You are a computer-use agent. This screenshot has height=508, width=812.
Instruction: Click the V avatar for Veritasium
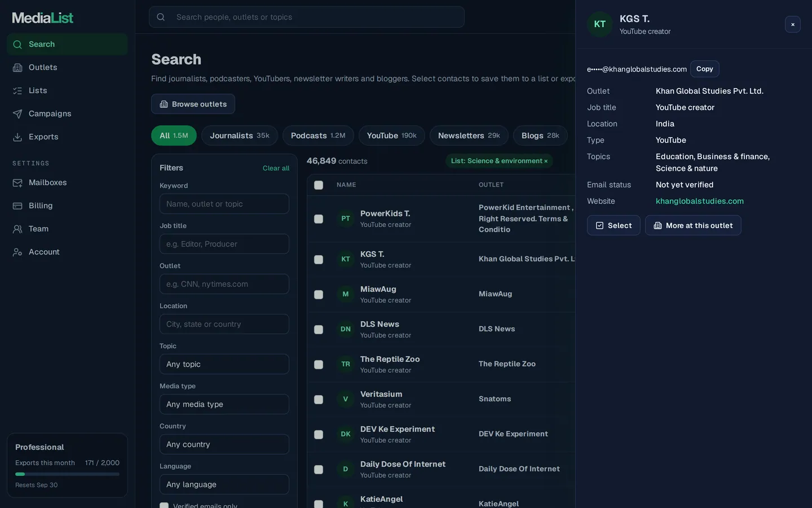(x=346, y=399)
